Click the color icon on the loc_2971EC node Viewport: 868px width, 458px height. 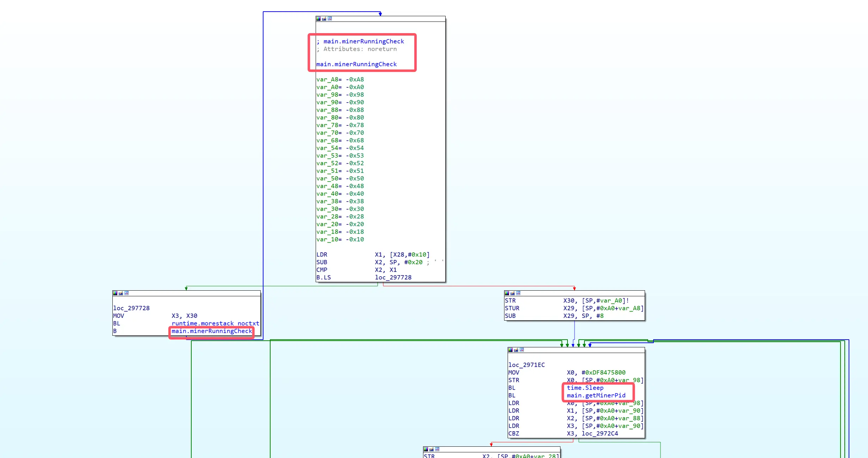coord(510,350)
